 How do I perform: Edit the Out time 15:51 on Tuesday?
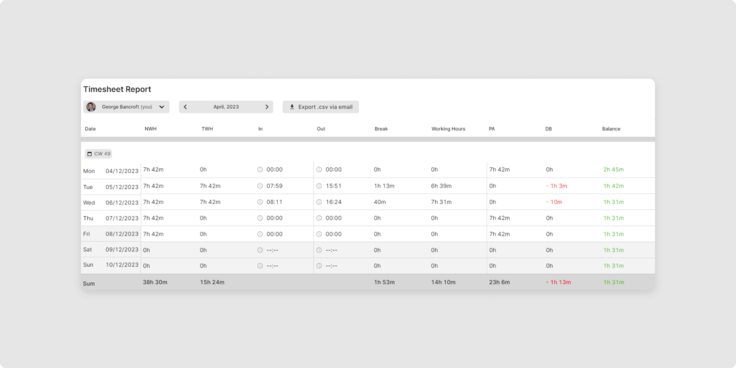pos(334,186)
